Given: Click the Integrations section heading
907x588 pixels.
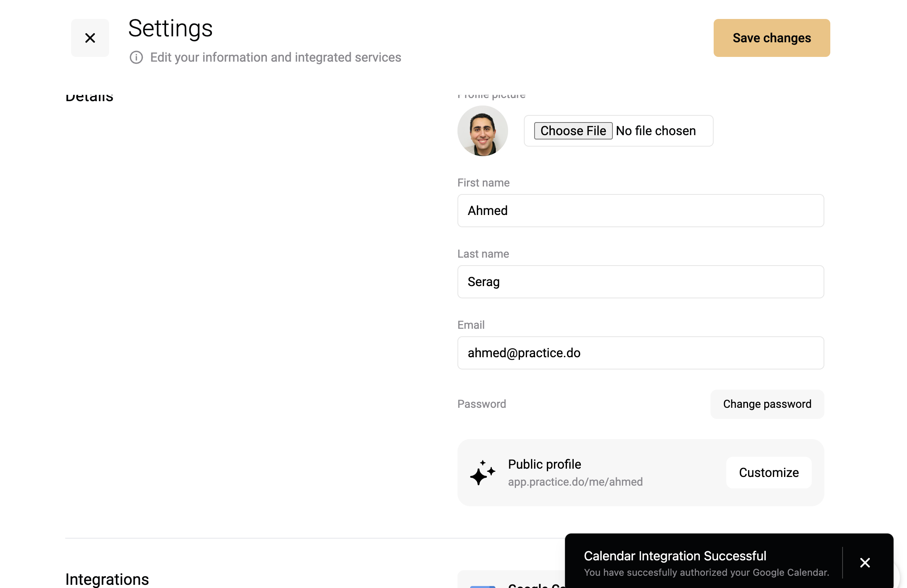Looking at the screenshot, I should 107,579.
